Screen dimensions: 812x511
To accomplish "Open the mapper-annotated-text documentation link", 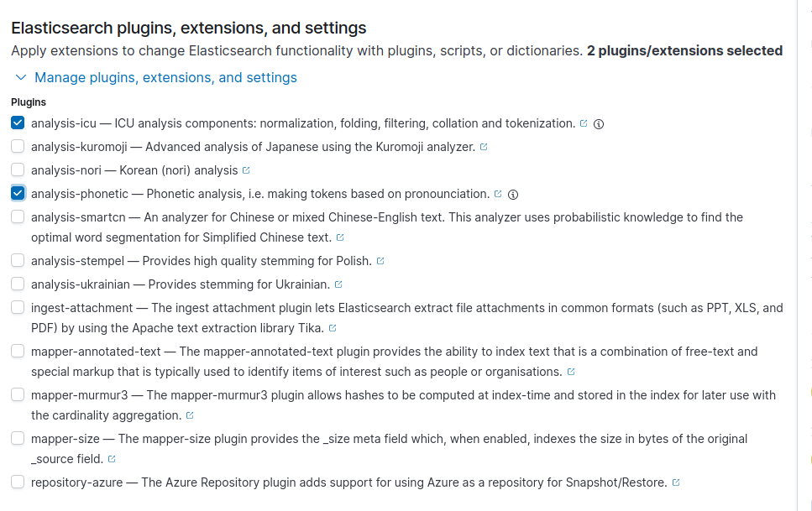I will (x=570, y=371).
